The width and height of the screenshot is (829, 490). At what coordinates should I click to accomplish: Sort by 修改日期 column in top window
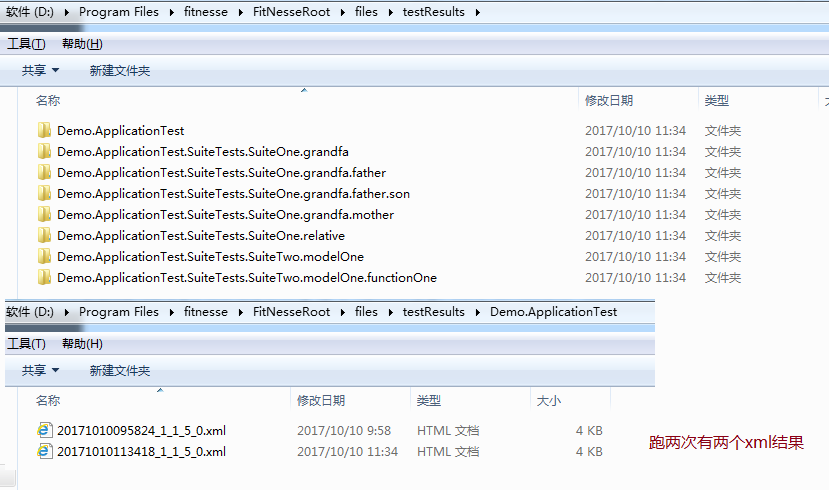[609, 100]
